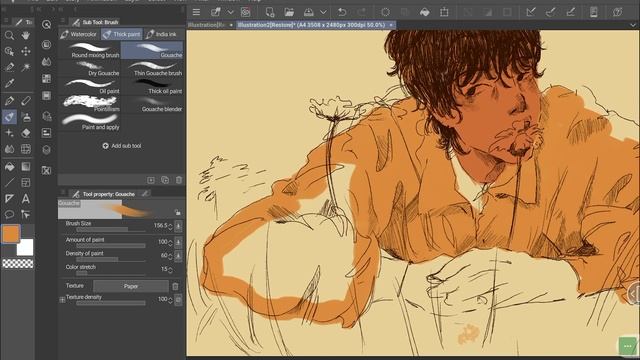Select the Decoration sparkle tool
This screenshot has height=360, width=640.
(x=9, y=133)
